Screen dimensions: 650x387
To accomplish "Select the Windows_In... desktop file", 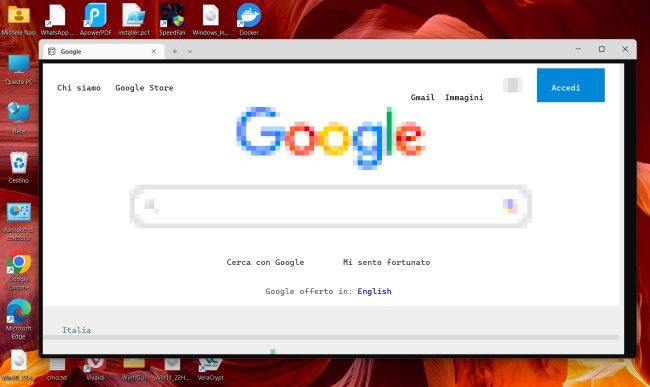I will click(210, 20).
